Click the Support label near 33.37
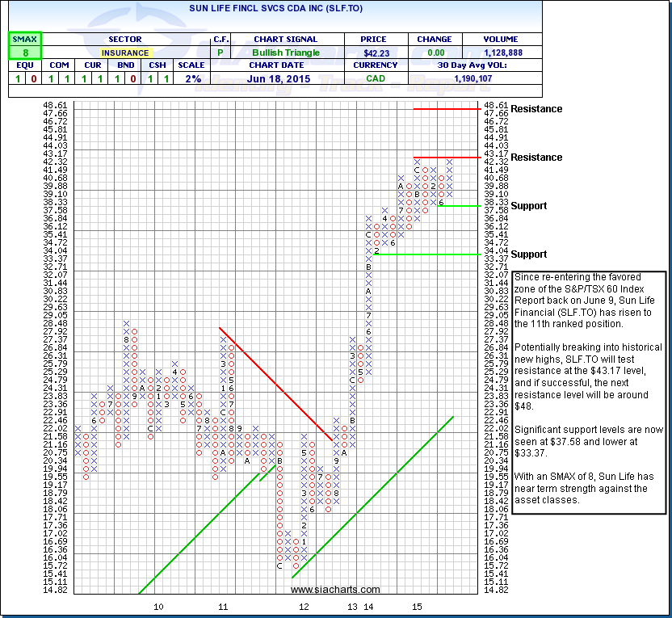The height and width of the screenshot is (618, 672). pos(528,254)
